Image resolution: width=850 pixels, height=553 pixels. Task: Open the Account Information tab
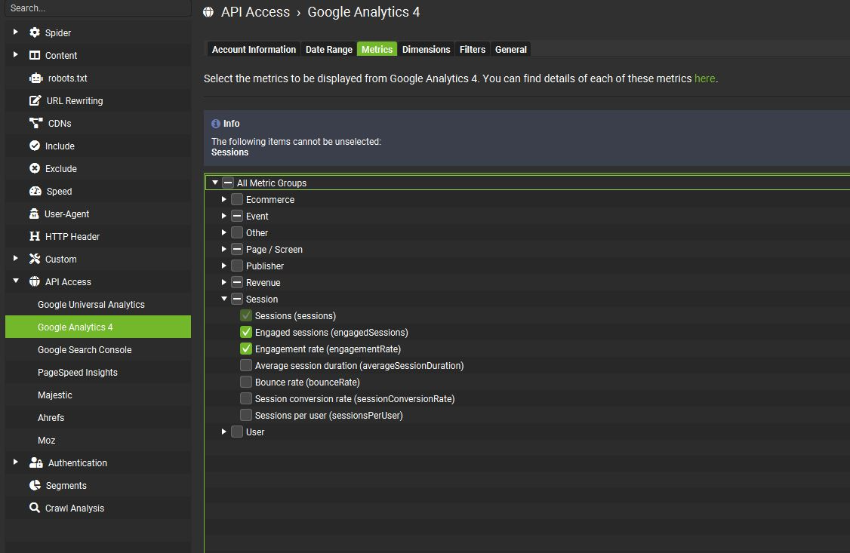click(x=254, y=49)
